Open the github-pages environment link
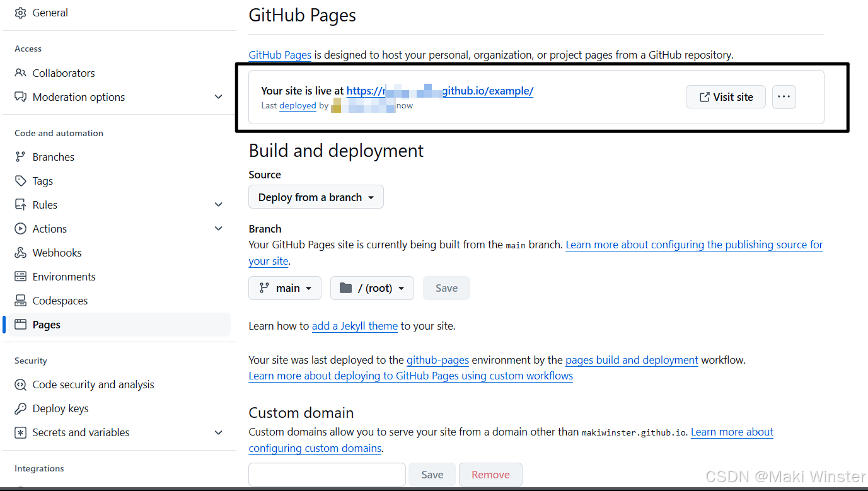868x491 pixels. click(x=437, y=360)
